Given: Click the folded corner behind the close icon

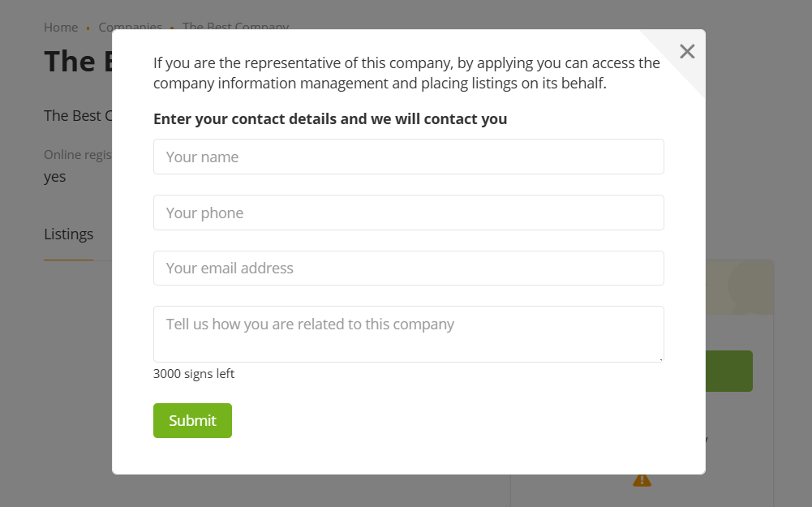Looking at the screenshot, I should click(x=694, y=75).
